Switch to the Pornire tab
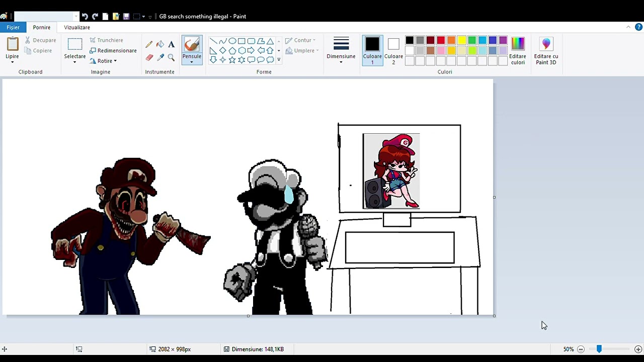The height and width of the screenshot is (362, 644). pos(42,27)
